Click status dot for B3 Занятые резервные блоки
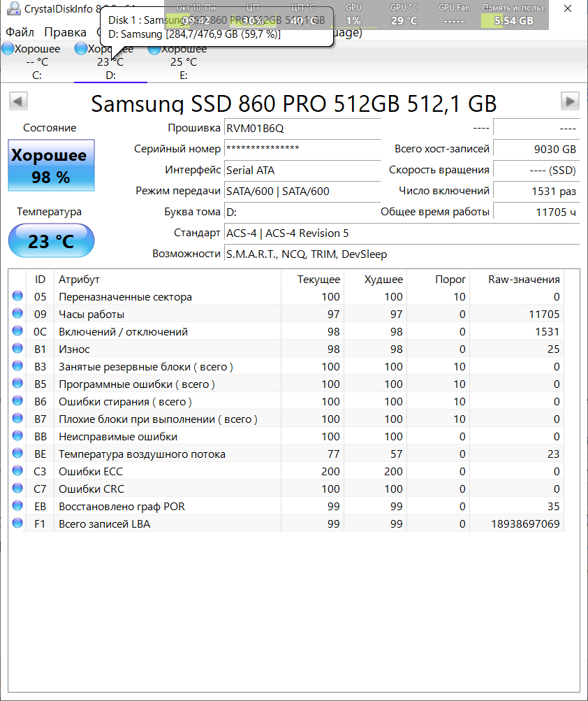The height and width of the screenshot is (701, 588). (17, 366)
